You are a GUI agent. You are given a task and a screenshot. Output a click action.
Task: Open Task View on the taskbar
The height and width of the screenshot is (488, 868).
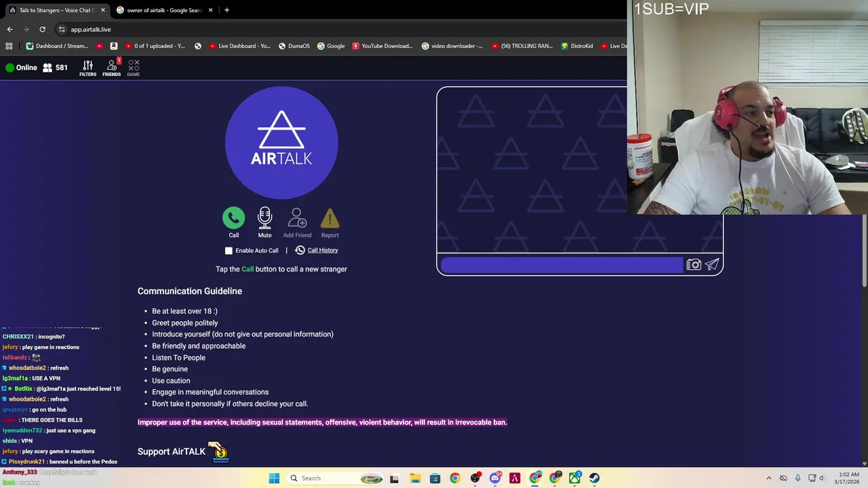394,478
